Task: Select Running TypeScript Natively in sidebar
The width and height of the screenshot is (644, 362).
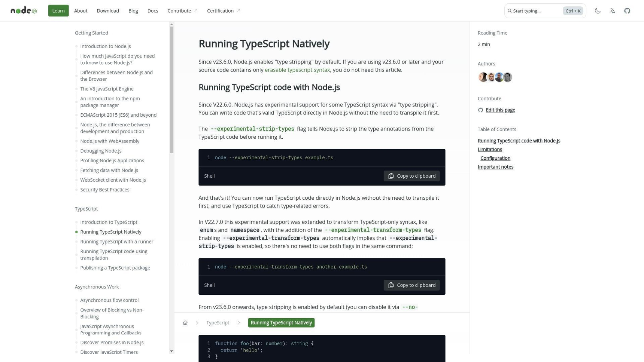Action: (111, 232)
